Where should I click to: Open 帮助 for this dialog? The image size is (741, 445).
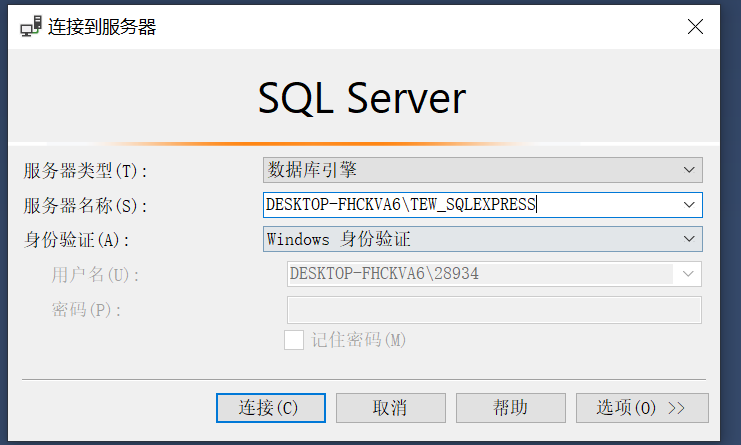510,408
